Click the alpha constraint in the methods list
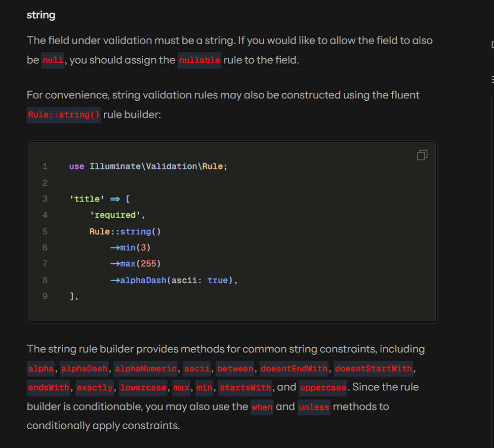The width and height of the screenshot is (494, 448). (x=41, y=368)
